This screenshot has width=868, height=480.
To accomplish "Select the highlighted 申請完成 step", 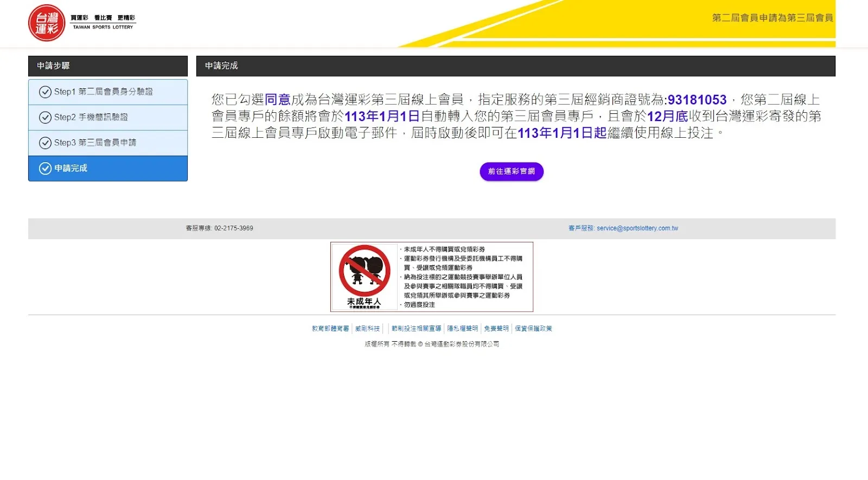I will point(108,169).
